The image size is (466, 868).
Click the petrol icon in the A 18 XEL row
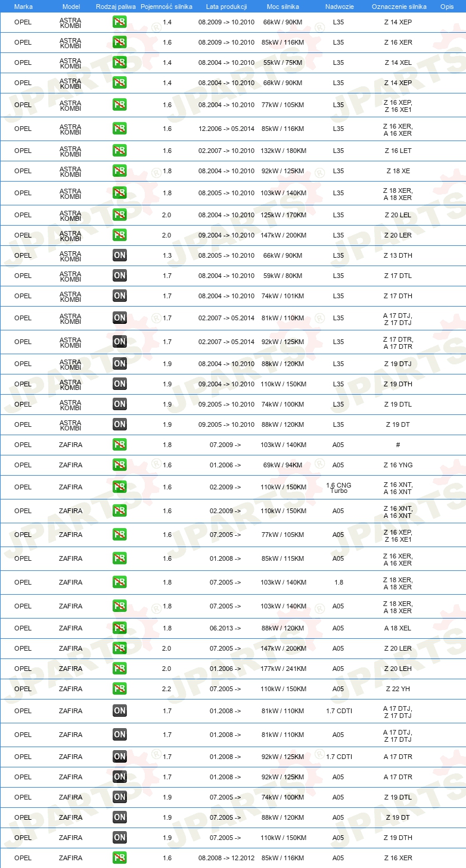pyautogui.click(x=120, y=628)
